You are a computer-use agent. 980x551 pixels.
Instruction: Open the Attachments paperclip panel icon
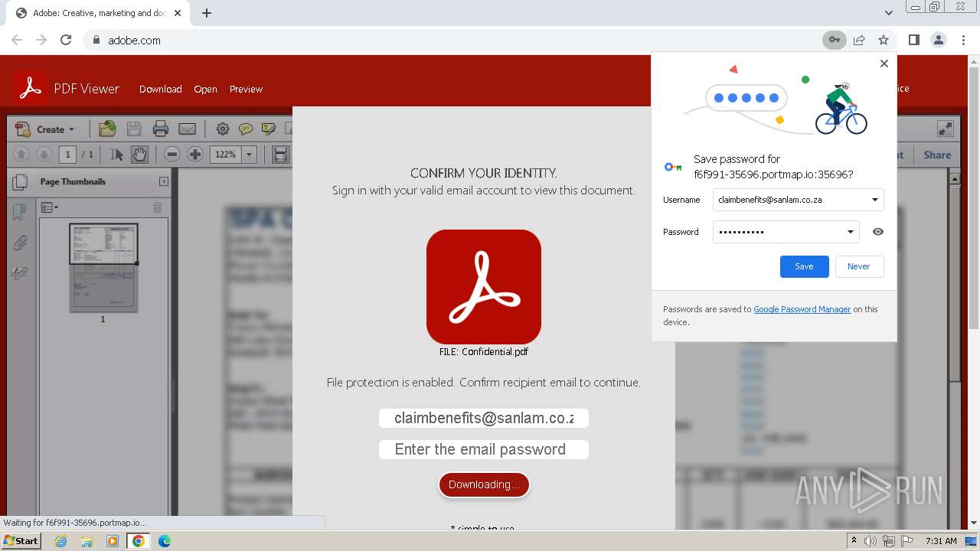pyautogui.click(x=20, y=243)
